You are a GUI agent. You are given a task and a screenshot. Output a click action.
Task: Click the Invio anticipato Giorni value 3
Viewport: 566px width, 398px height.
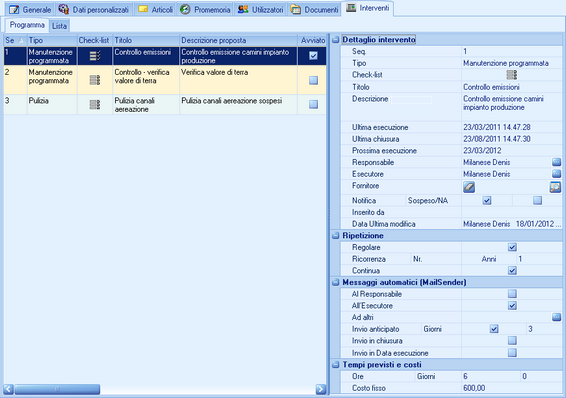click(530, 329)
